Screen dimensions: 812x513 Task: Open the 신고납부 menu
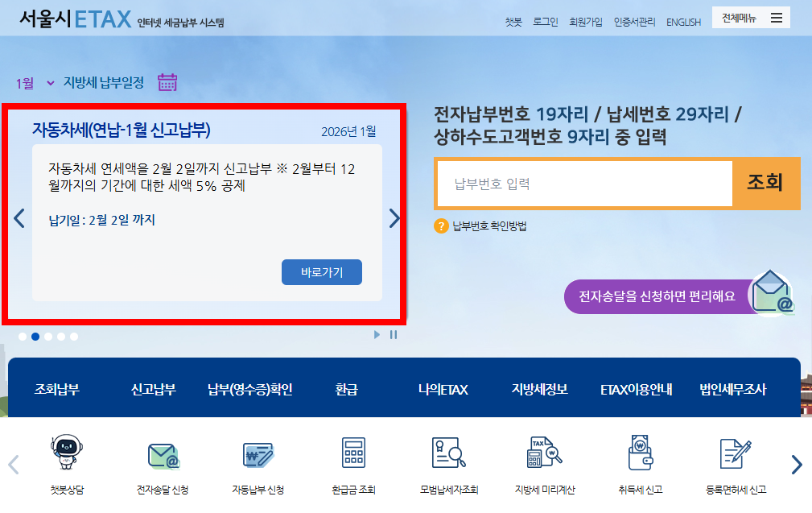[153, 389]
